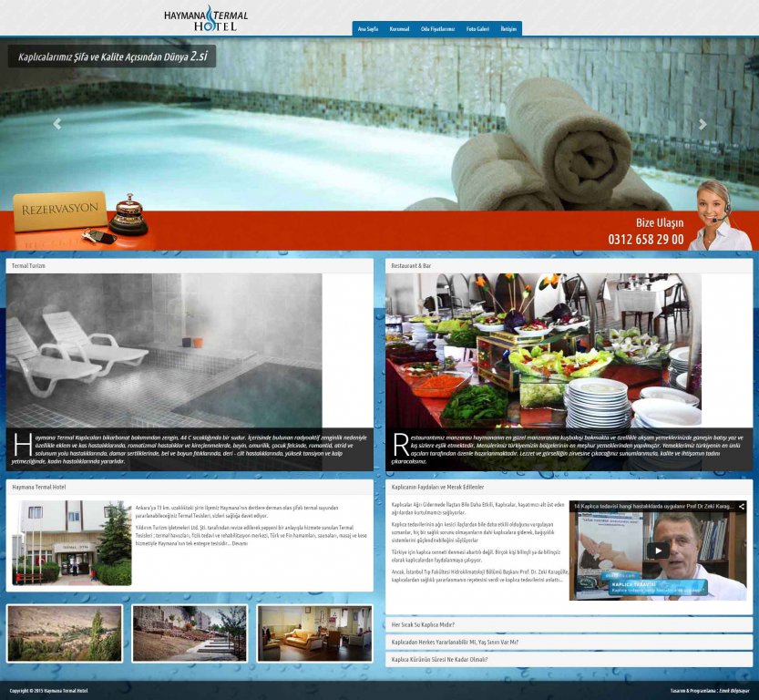Select İletişim from the top menu
The image size is (759, 700).
point(508,29)
